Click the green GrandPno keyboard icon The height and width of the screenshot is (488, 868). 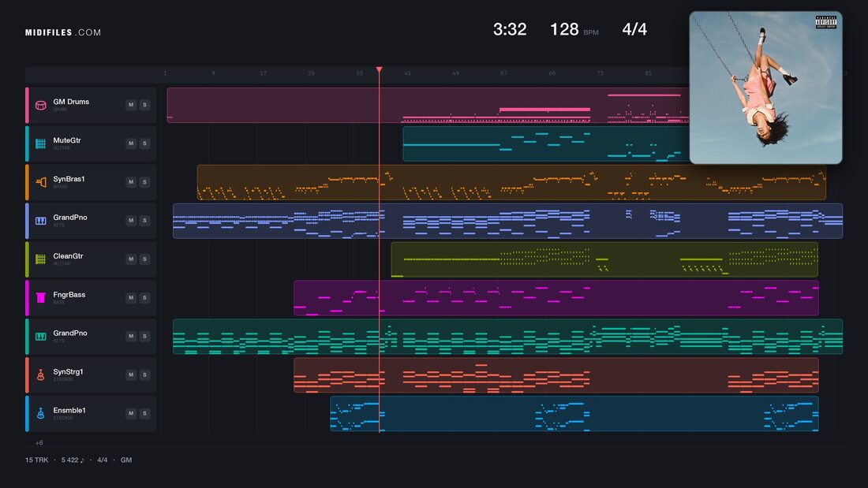tap(40, 337)
